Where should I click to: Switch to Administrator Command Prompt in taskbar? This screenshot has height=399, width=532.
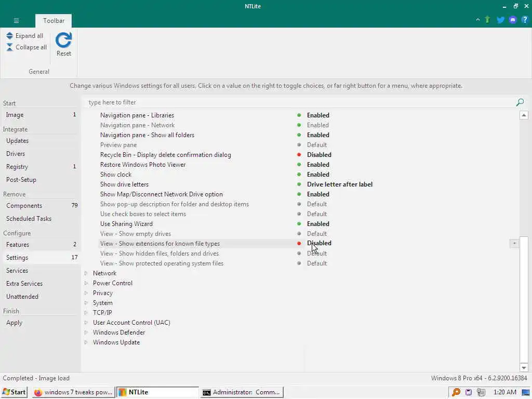[242, 392]
